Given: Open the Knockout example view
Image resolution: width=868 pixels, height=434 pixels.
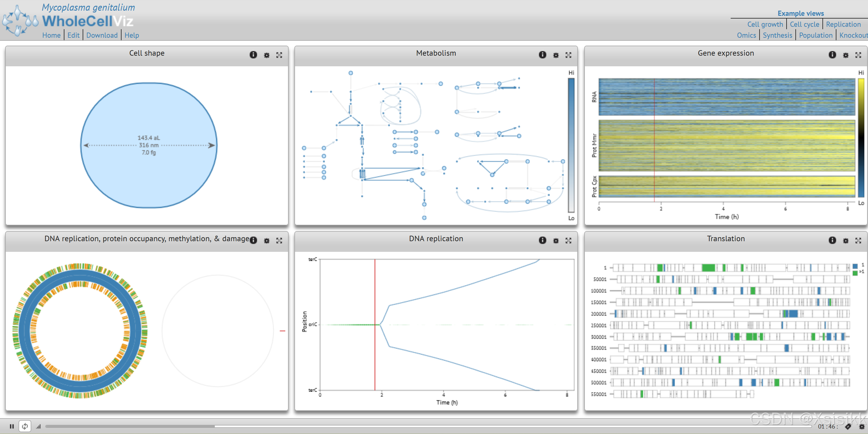Looking at the screenshot, I should pos(853,35).
